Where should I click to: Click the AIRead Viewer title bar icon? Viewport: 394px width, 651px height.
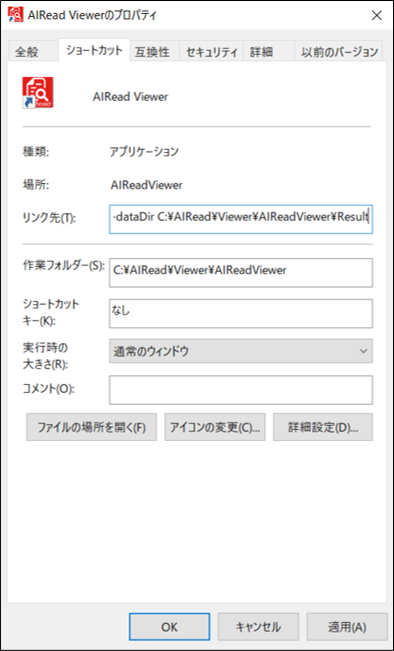[x=16, y=15]
